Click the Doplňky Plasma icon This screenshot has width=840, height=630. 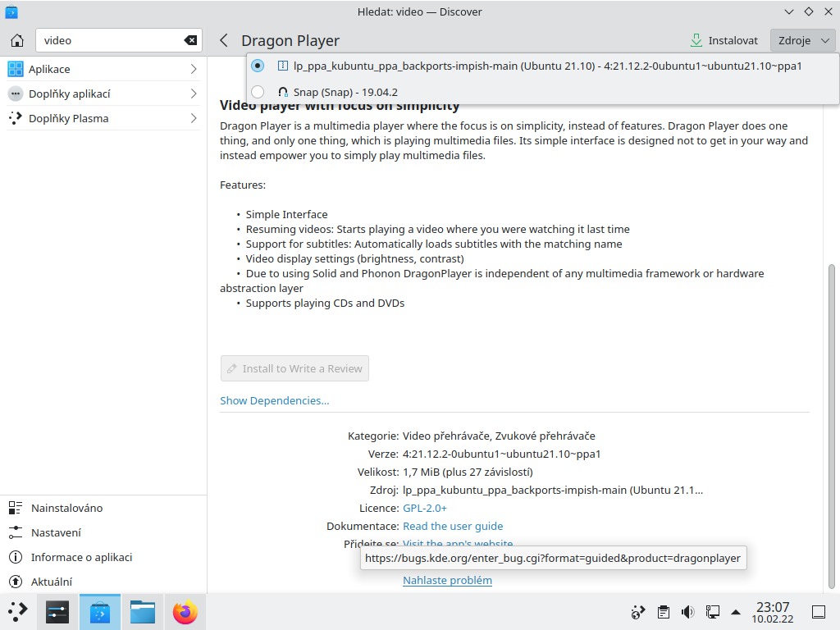16,118
